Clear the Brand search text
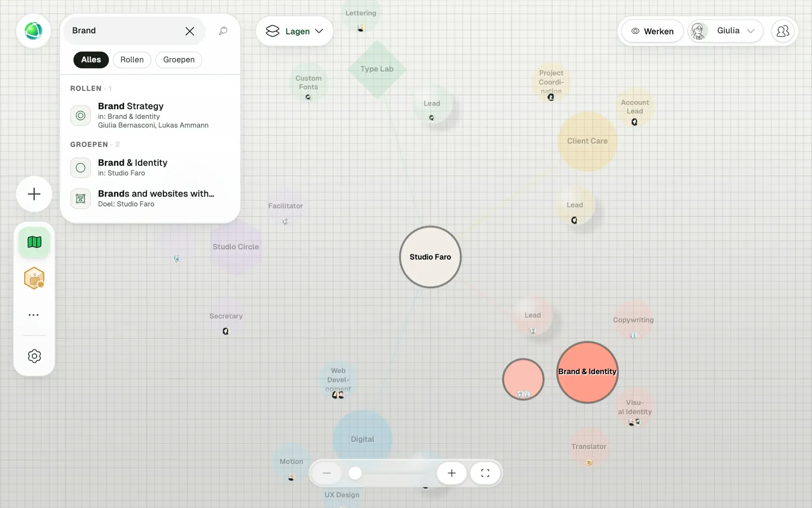This screenshot has height=508, width=812. (189, 31)
